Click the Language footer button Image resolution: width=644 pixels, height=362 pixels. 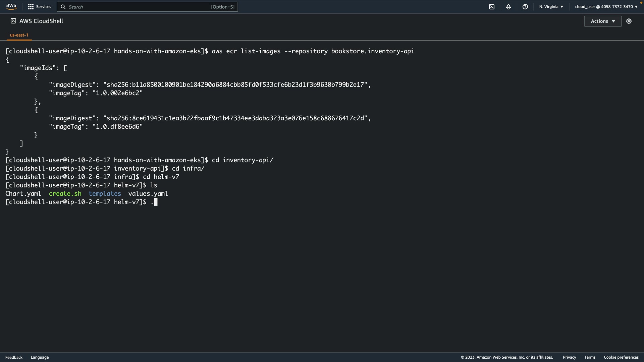[40, 357]
